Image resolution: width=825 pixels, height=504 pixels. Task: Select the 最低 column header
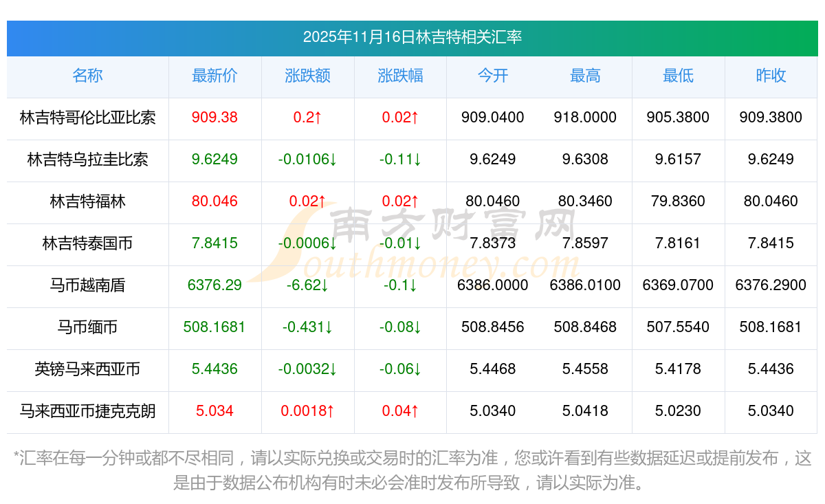[678, 76]
